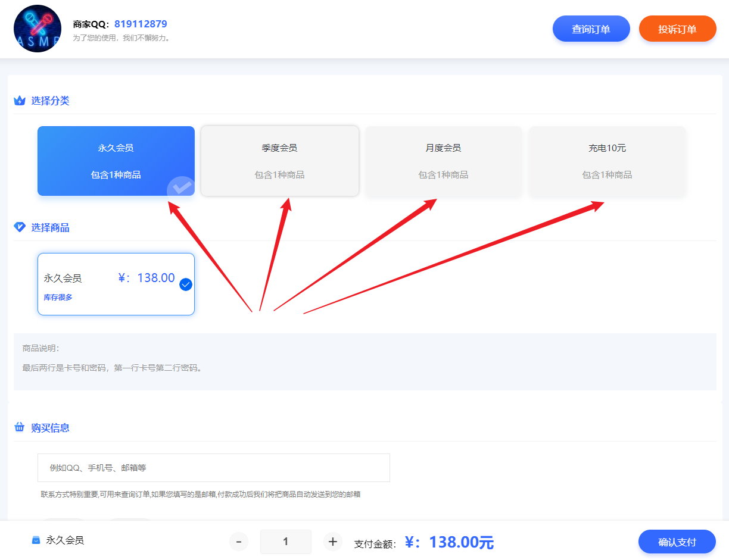
Task: Toggle the blue checkmark on 永久会员 product
Action: click(x=186, y=284)
